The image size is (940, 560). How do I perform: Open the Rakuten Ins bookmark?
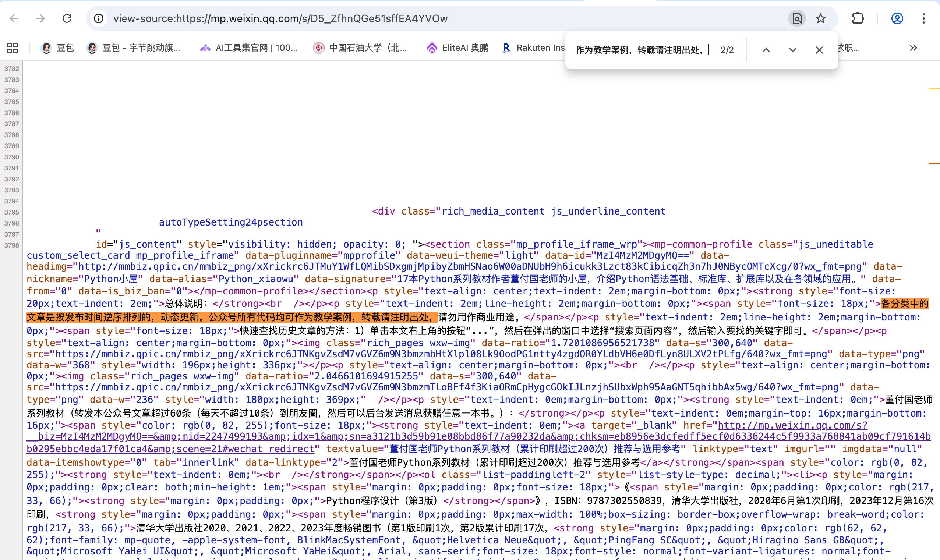click(x=534, y=48)
